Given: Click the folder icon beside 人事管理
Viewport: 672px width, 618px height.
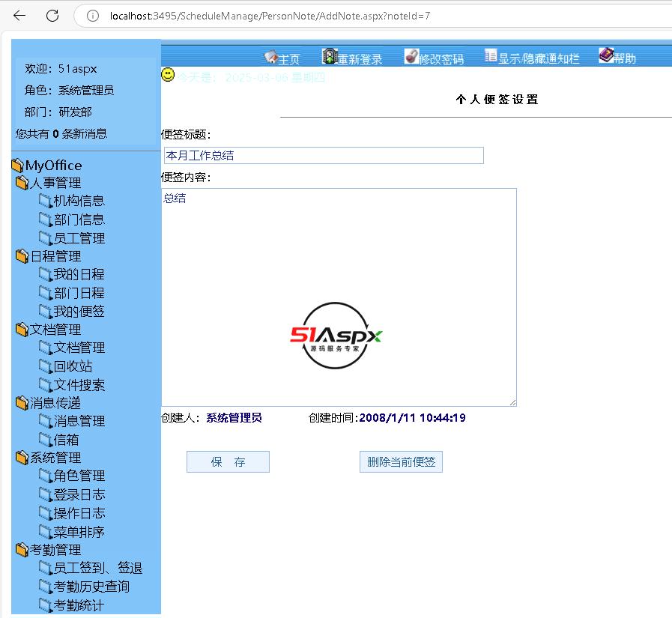Looking at the screenshot, I should [x=22, y=183].
